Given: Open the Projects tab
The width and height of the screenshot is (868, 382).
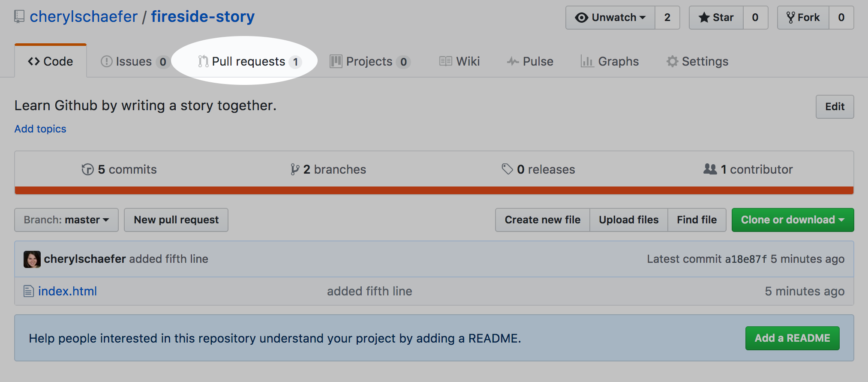Looking at the screenshot, I should (370, 62).
